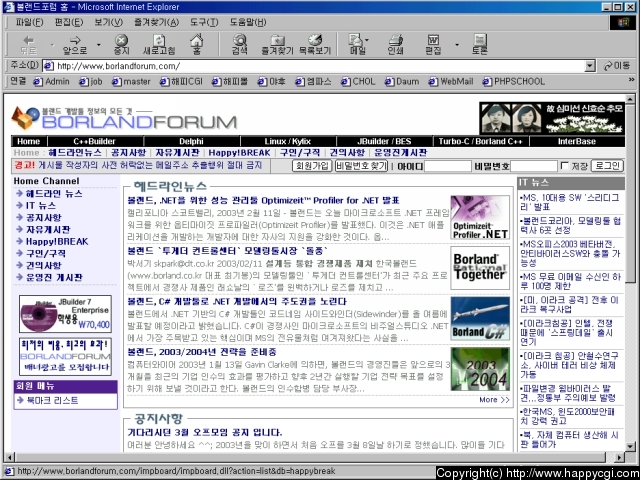Open the job links-bar shortcut
640x480 pixels.
click(x=91, y=82)
